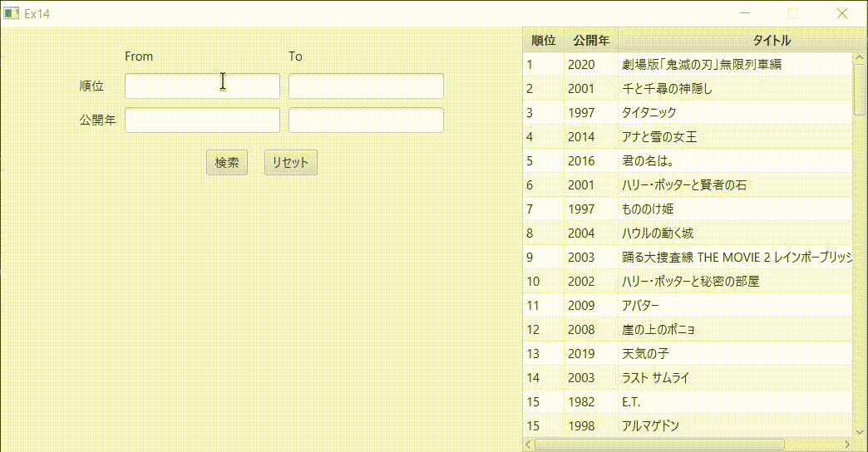The height and width of the screenshot is (452, 868).
Task: Click the vertical scrollbar down arrow
Action: pyautogui.click(x=860, y=433)
